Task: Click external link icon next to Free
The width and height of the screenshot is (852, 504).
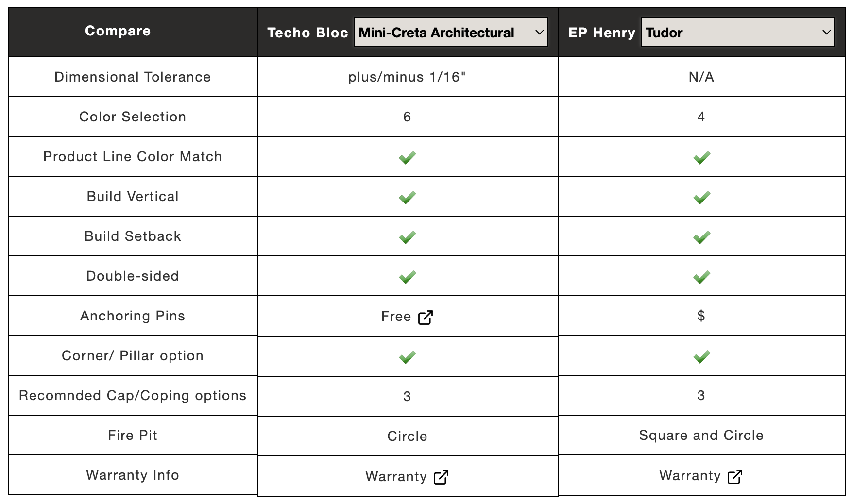Action: coord(426,317)
